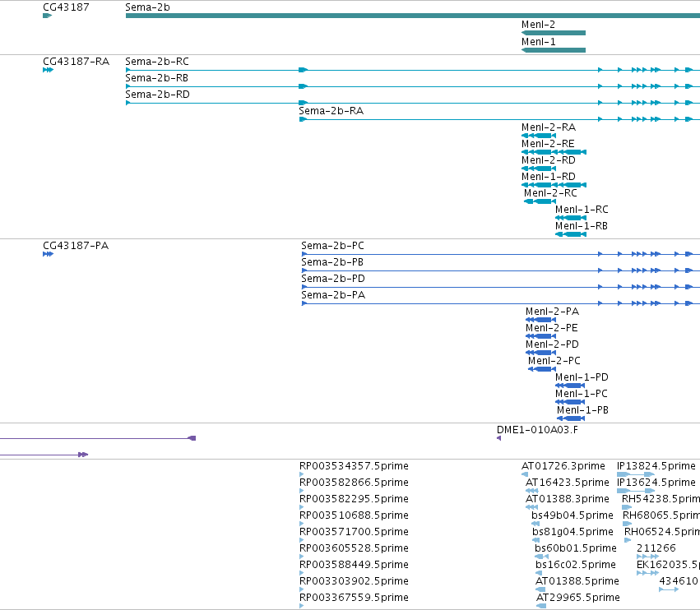The width and height of the screenshot is (700, 610).
Task: Click the Menl-1-PB protein label
Action: (x=582, y=410)
